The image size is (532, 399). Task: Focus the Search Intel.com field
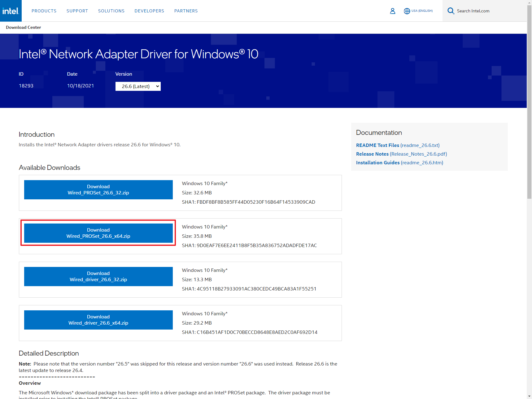(x=484, y=11)
